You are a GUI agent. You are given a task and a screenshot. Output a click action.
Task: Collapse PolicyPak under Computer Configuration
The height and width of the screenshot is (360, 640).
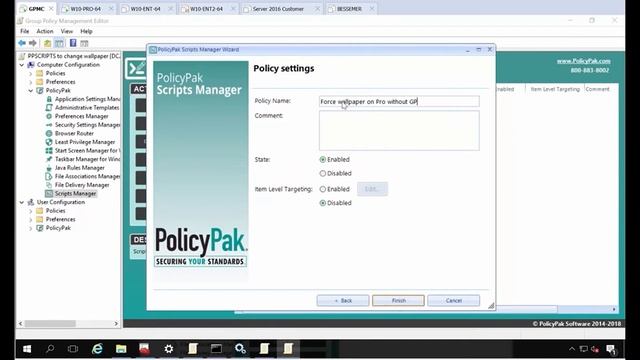[x=31, y=91]
